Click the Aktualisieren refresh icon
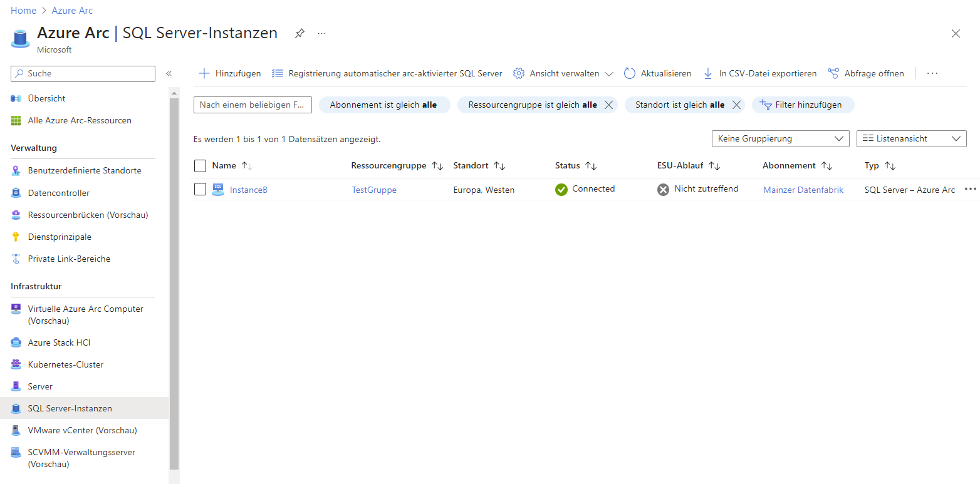This screenshot has height=484, width=980. point(630,73)
